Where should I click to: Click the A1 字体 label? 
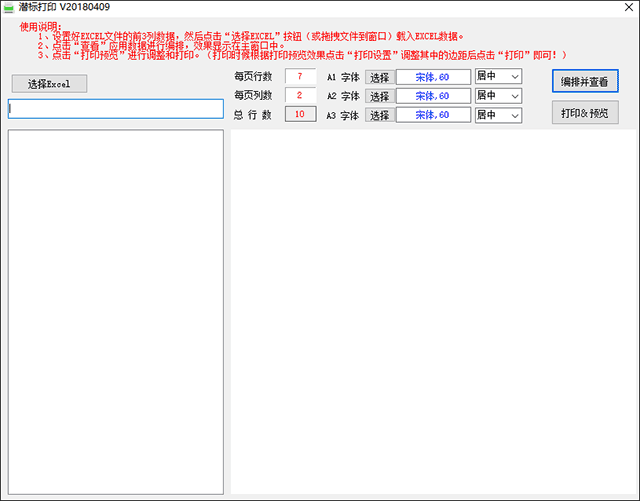(343, 77)
